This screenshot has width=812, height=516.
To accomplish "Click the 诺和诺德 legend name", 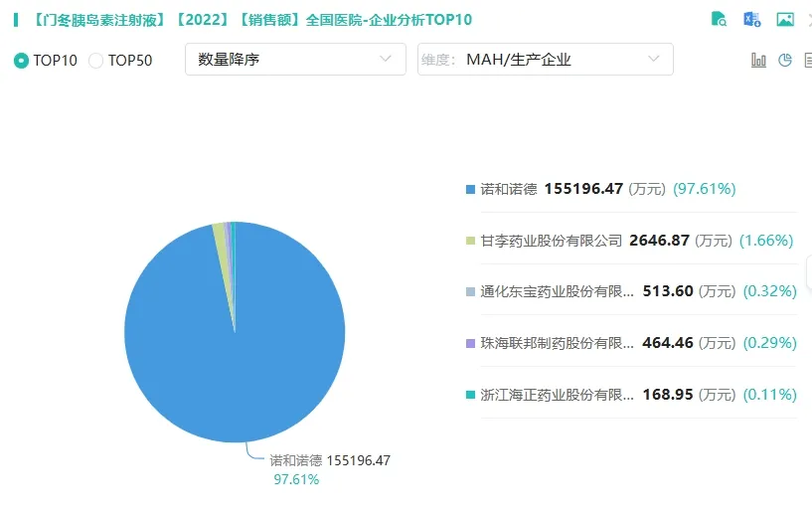I will click(x=509, y=189).
